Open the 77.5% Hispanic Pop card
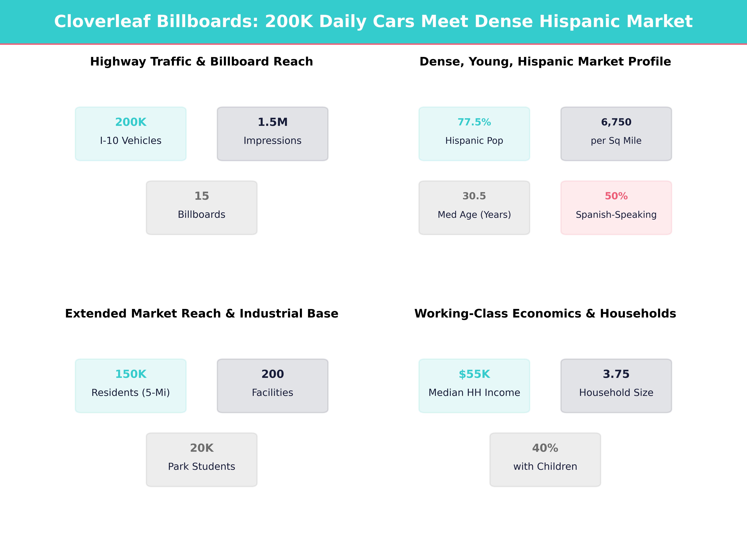 [474, 134]
